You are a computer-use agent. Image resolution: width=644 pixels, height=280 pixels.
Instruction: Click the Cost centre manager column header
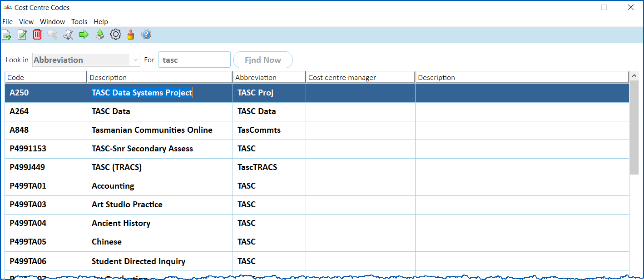coord(361,77)
